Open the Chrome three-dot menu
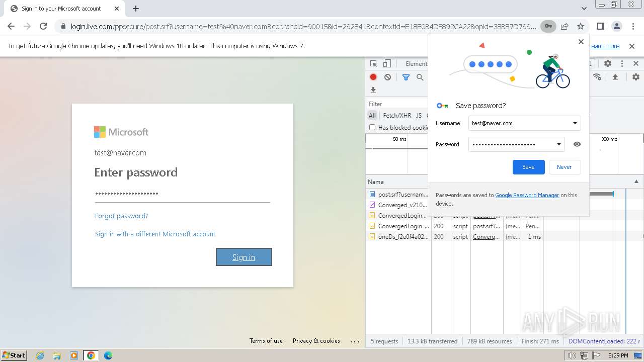 pyautogui.click(x=632, y=26)
